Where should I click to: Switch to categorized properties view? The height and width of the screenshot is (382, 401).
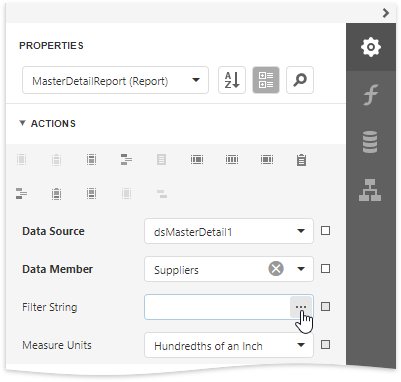pos(266,80)
